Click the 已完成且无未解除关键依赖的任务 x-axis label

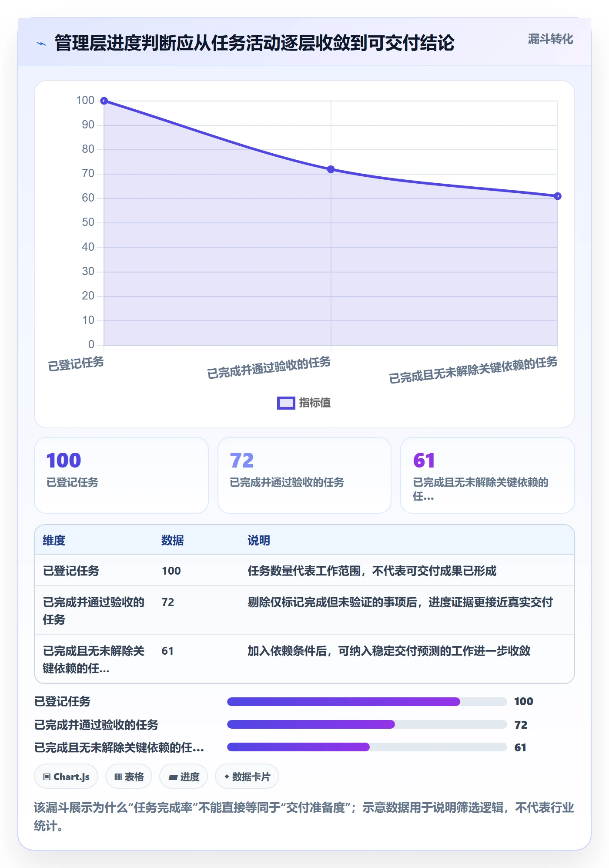473,370
